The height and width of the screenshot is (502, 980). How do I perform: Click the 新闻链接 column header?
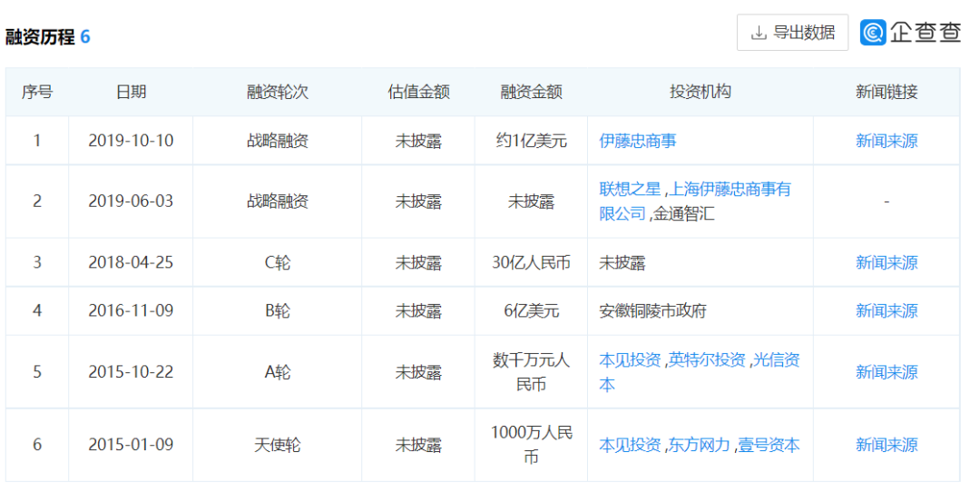click(887, 92)
